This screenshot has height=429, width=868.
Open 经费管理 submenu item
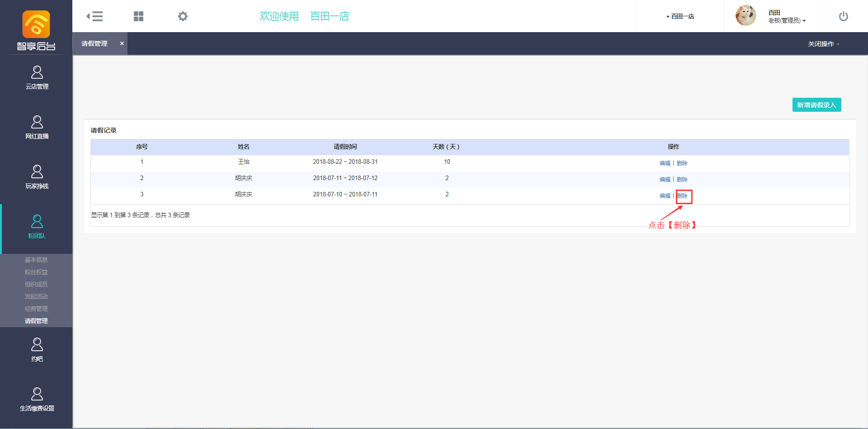(36, 309)
